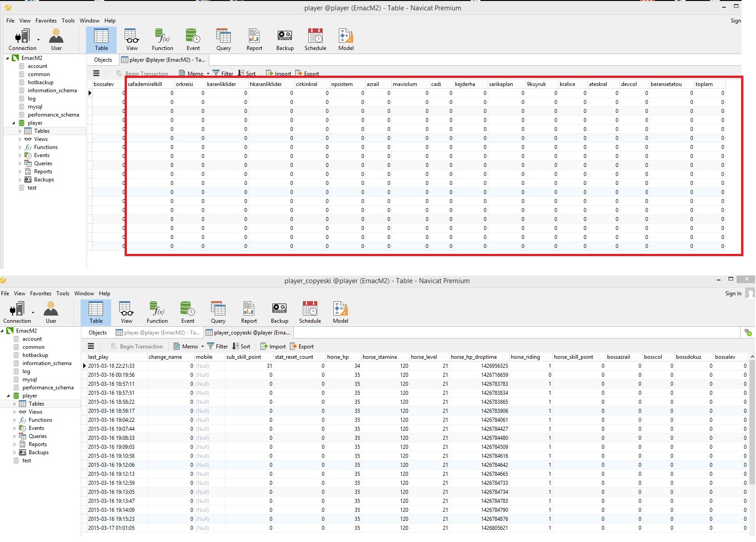Click Sort button in lower table toolbar
756x542 pixels.
tap(241, 346)
